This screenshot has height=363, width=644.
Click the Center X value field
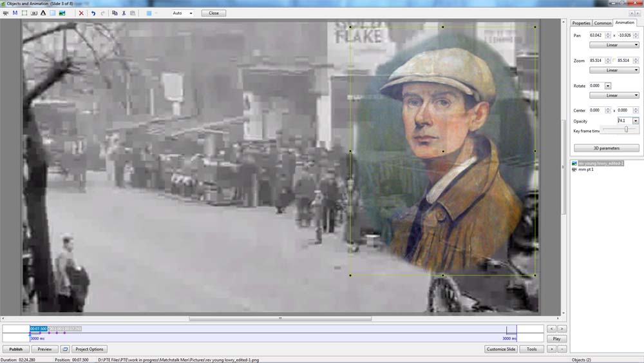596,110
